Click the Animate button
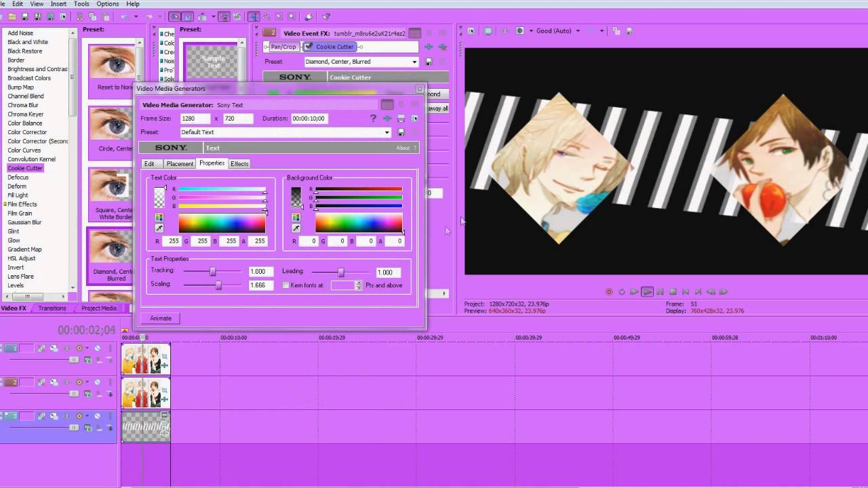The height and width of the screenshot is (488, 868). click(x=161, y=318)
